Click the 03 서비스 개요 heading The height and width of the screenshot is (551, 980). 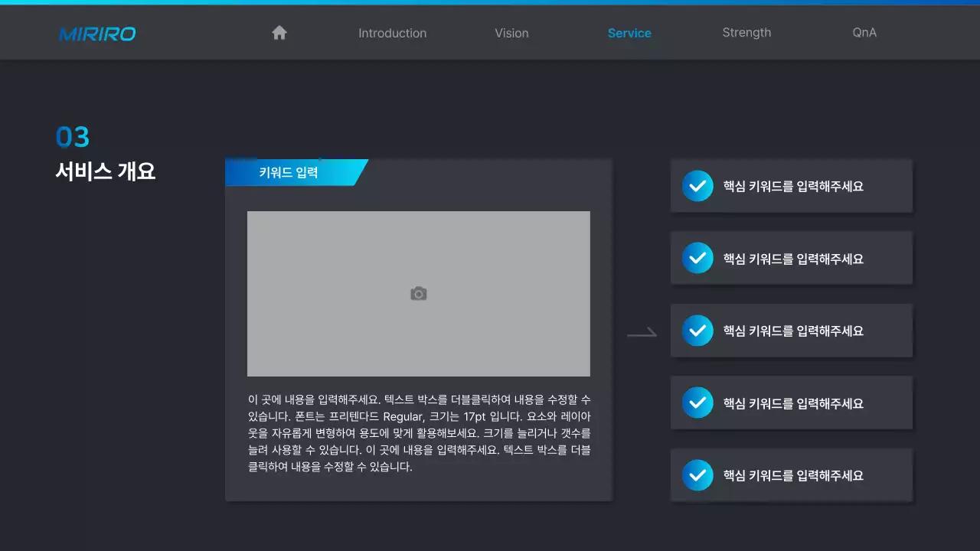point(105,153)
